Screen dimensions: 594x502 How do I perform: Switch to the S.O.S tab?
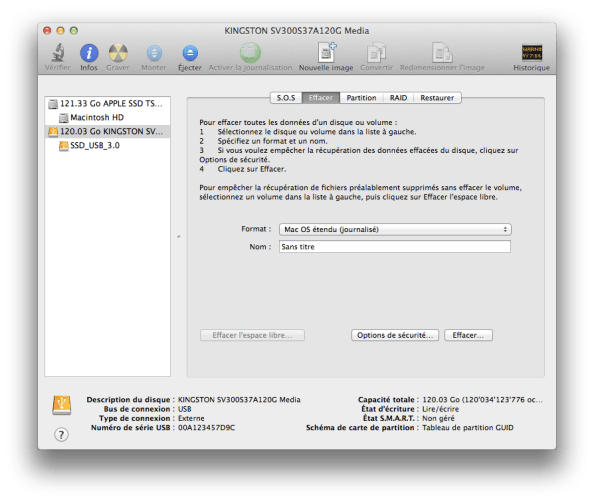click(286, 98)
